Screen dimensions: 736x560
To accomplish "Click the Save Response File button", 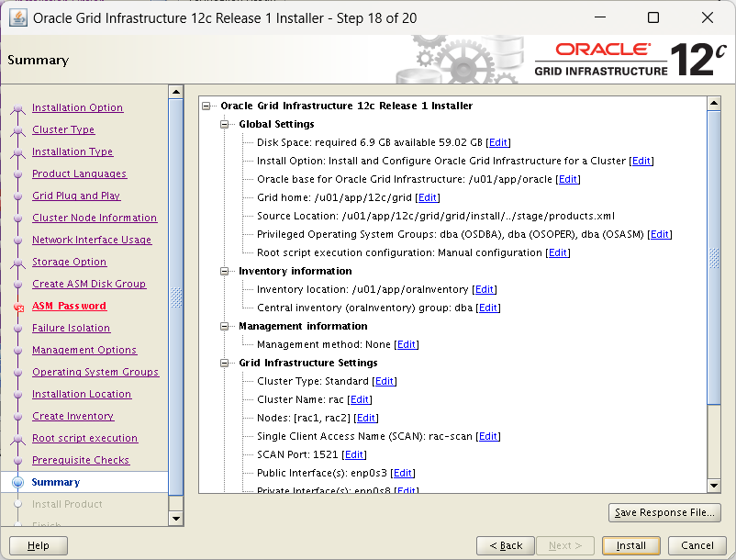I will click(664, 512).
